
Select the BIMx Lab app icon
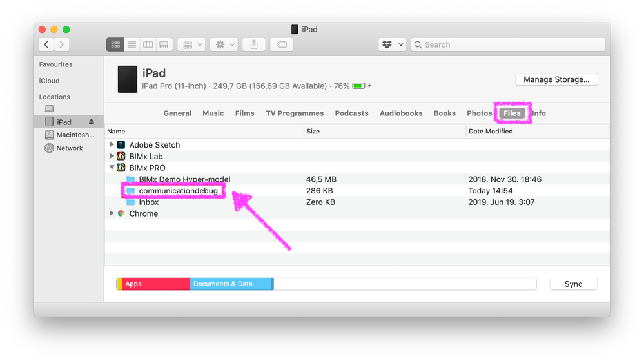pyautogui.click(x=121, y=156)
